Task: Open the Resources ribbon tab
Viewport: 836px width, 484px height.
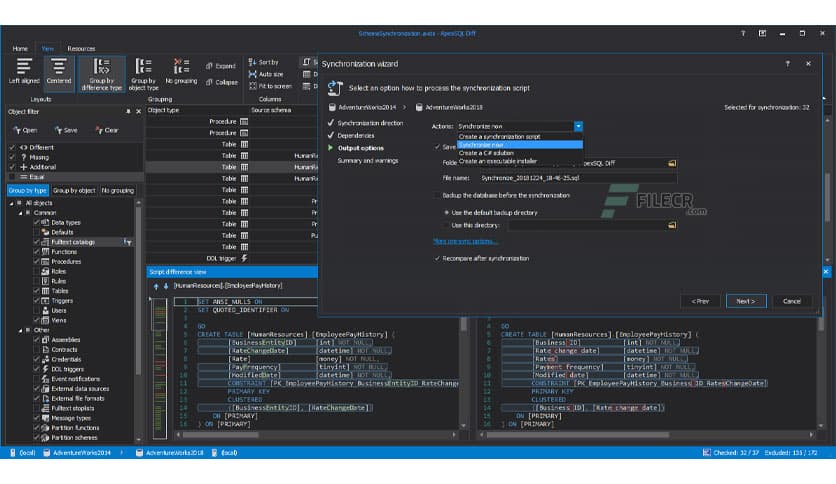Action: (x=81, y=49)
